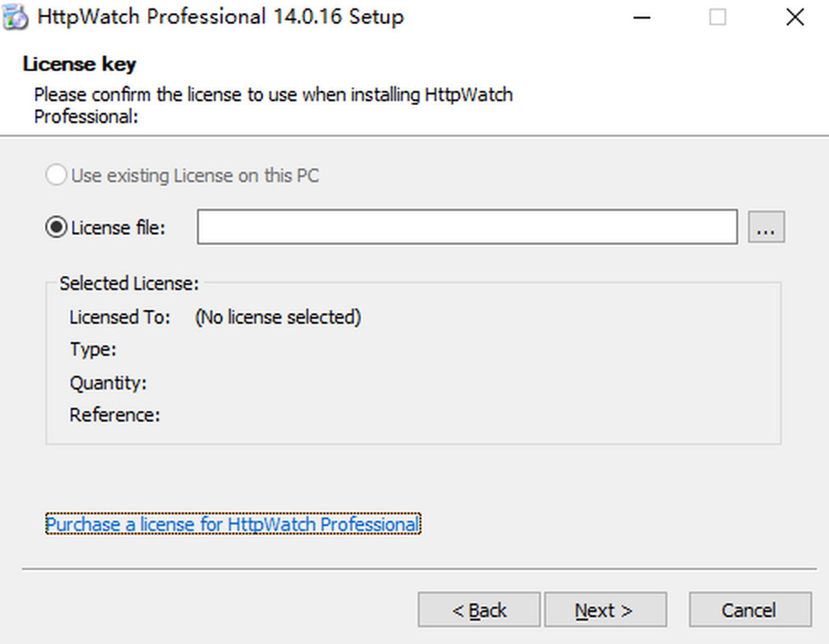This screenshot has height=644, width=829.
Task: Click the 'Quantity:' label
Action: pos(108,383)
